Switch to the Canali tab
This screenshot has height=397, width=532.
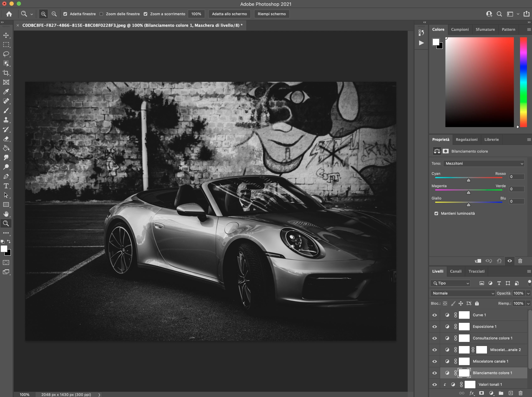pyautogui.click(x=455, y=271)
